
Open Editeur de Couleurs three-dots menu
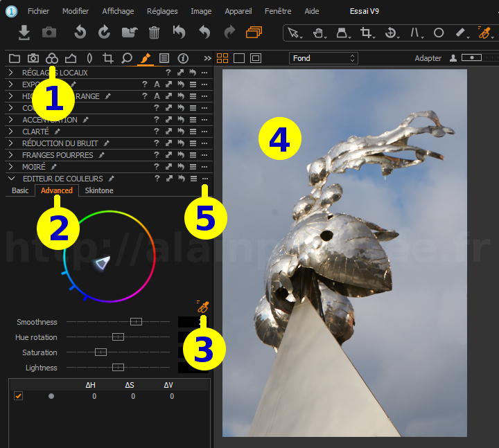[205, 179]
